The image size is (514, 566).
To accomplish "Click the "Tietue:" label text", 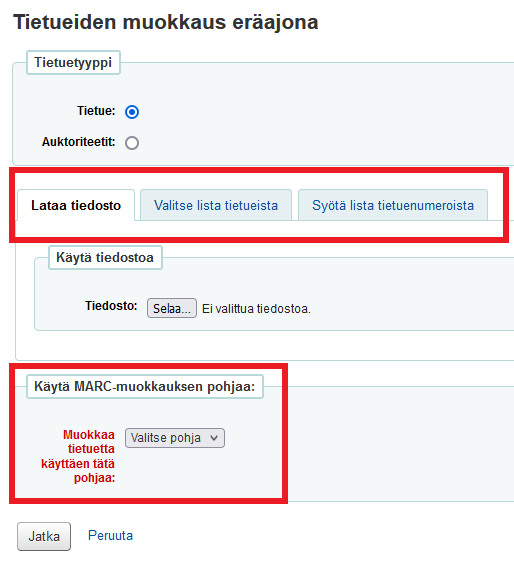I will click(x=96, y=111).
